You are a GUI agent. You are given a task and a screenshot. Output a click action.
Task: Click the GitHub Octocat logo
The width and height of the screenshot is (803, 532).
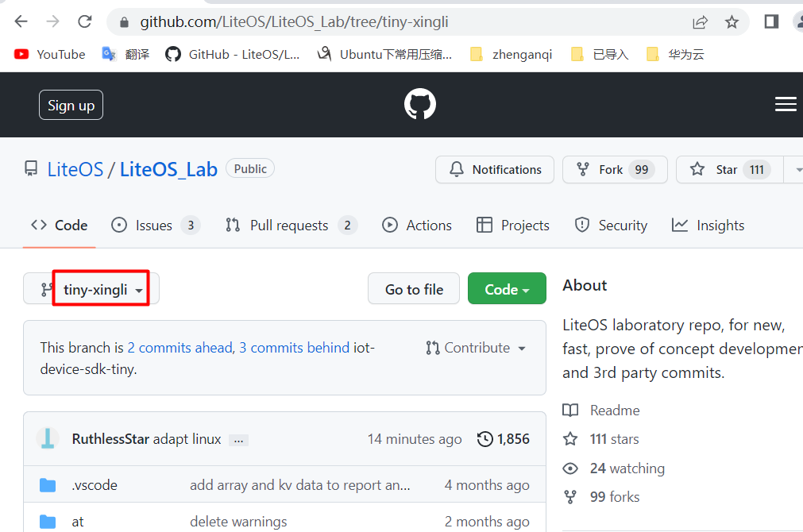420,104
